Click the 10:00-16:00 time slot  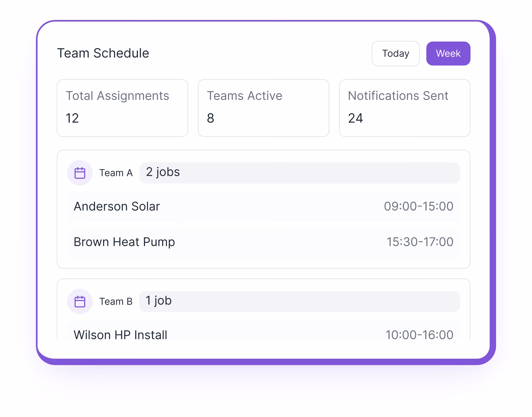click(419, 334)
